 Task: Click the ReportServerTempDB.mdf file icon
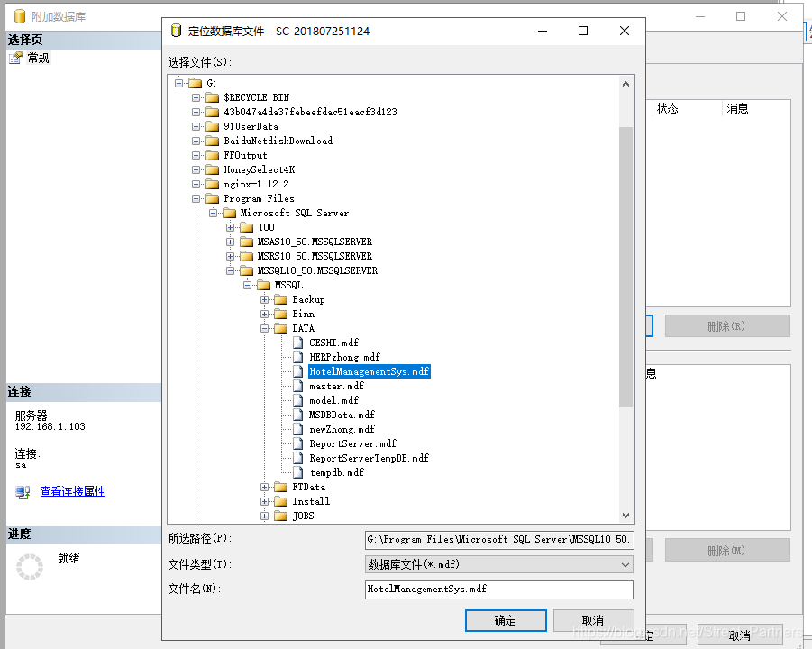pos(297,459)
